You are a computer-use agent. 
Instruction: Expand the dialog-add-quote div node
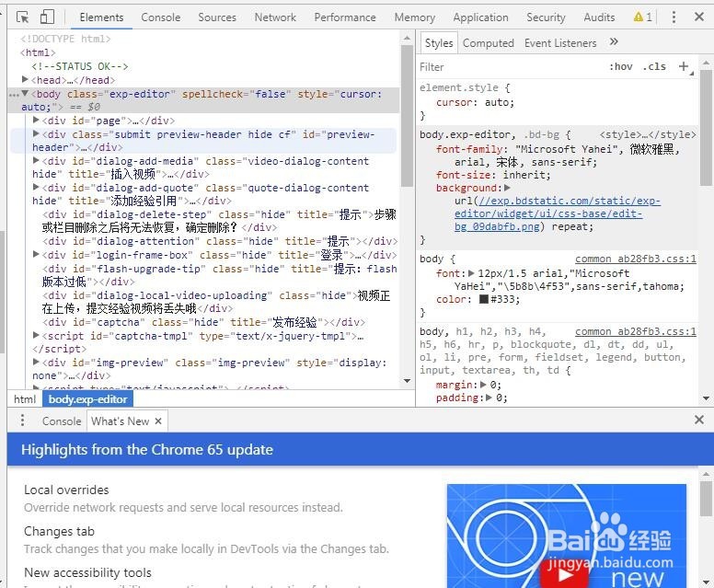(x=36, y=187)
